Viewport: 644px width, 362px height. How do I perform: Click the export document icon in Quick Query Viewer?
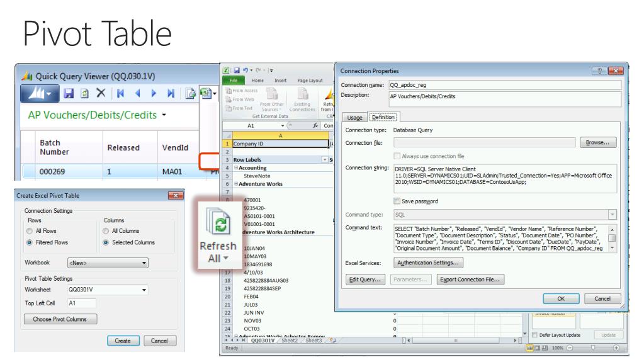pyautogui.click(x=190, y=94)
